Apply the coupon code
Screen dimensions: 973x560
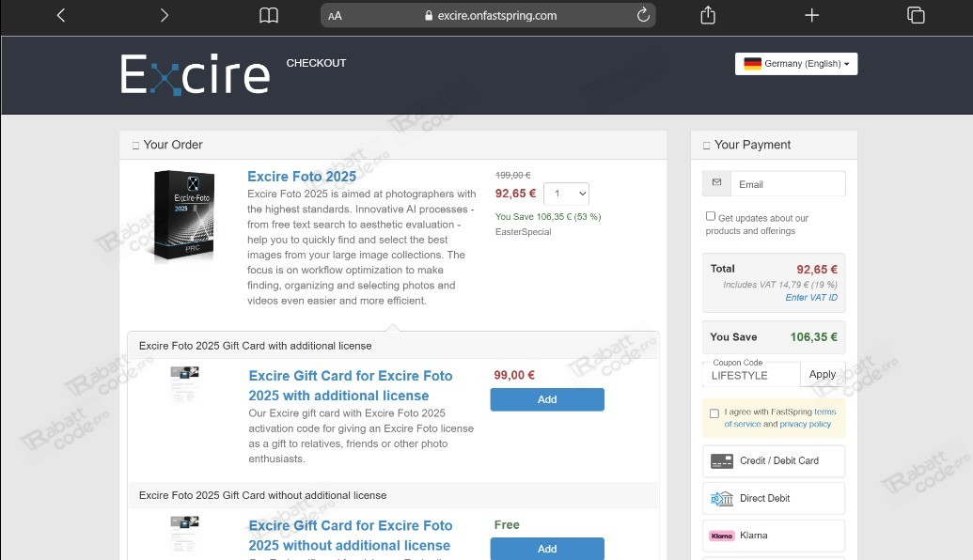[823, 375]
